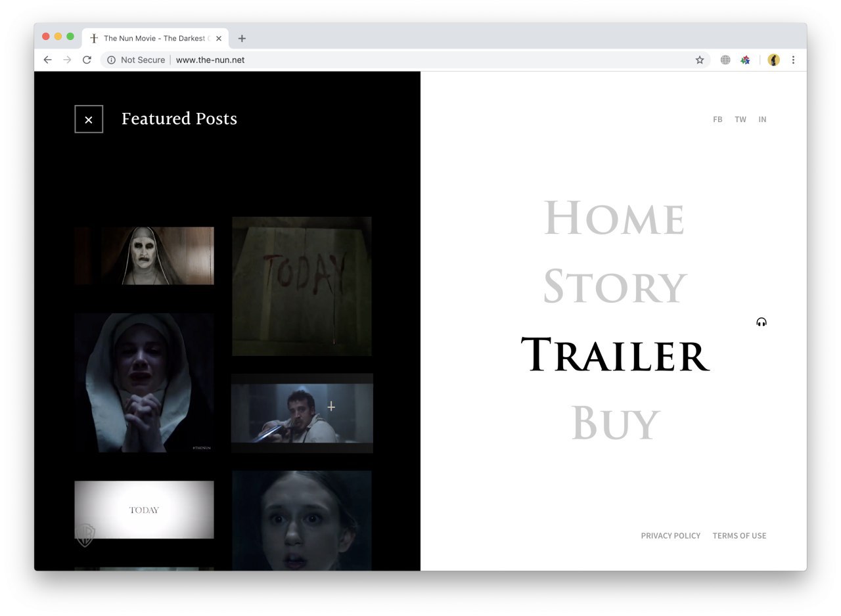
Task: Open the Terms of Use link
Action: coord(739,536)
